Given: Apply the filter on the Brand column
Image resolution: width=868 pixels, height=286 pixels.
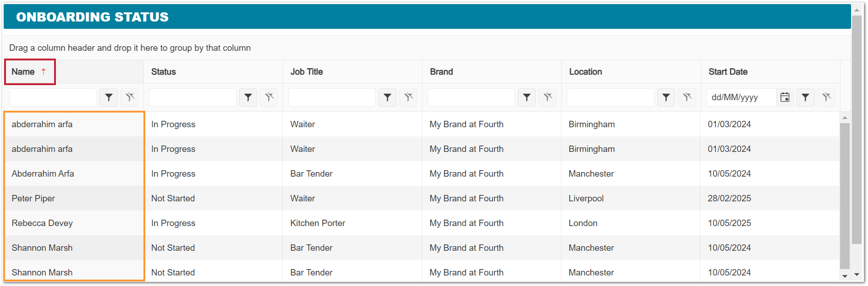Looking at the screenshot, I should click(527, 97).
